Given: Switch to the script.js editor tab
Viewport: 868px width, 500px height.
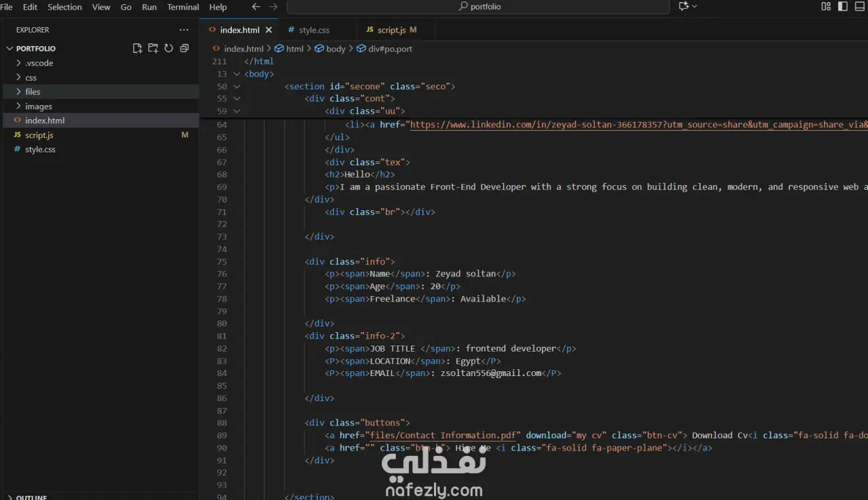Looking at the screenshot, I should (397, 30).
